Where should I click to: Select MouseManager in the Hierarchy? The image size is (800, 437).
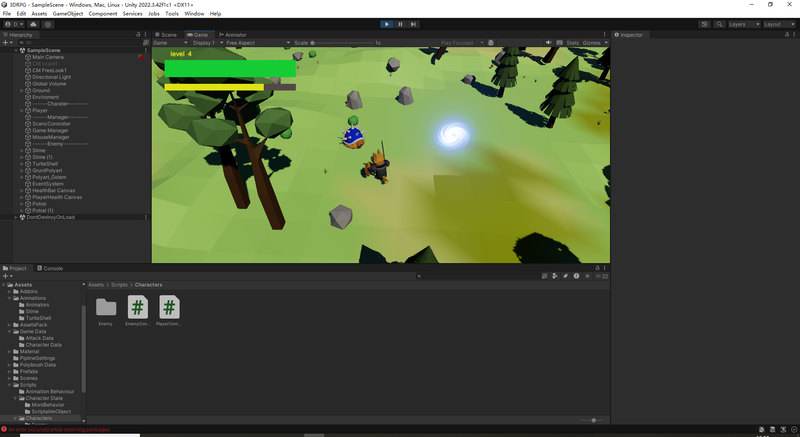point(51,137)
